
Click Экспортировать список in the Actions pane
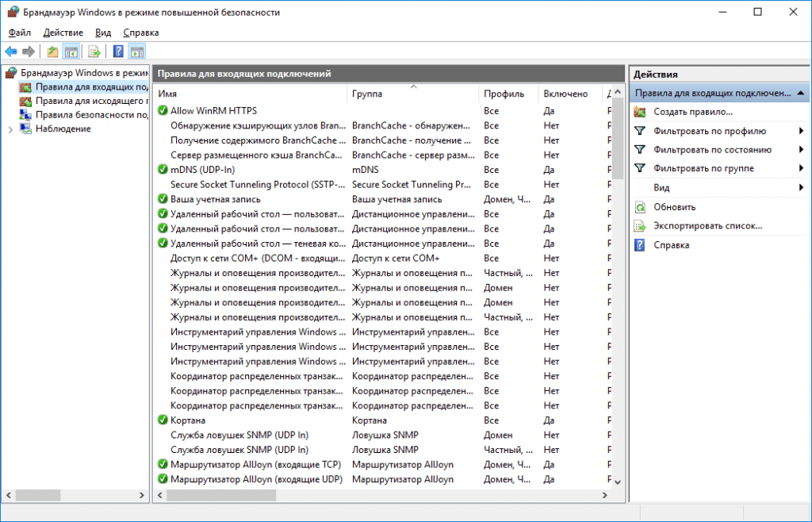pyautogui.click(x=708, y=226)
